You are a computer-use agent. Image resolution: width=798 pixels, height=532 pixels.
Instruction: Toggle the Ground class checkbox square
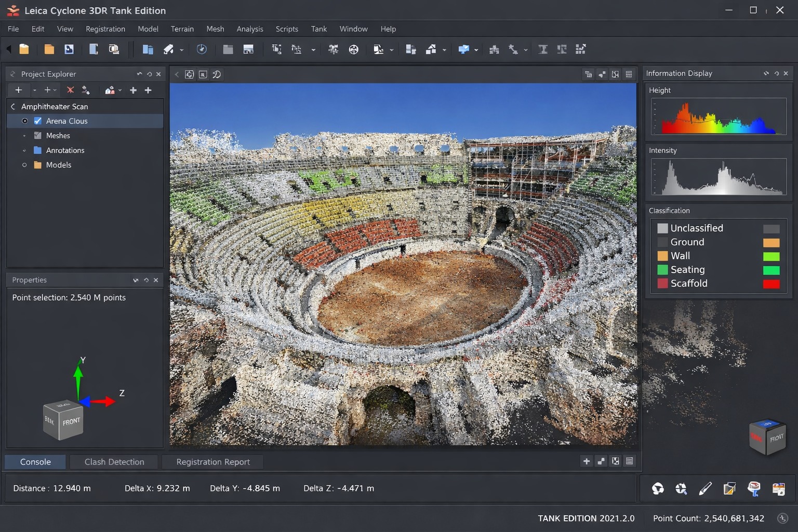pyautogui.click(x=662, y=242)
